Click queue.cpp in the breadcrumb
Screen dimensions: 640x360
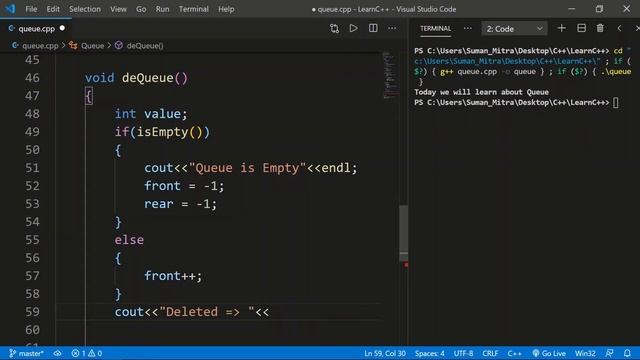tap(40, 46)
